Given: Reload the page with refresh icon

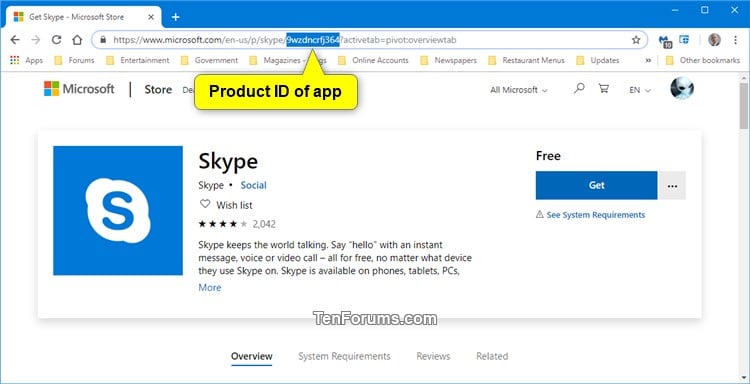Looking at the screenshot, I should [56, 40].
